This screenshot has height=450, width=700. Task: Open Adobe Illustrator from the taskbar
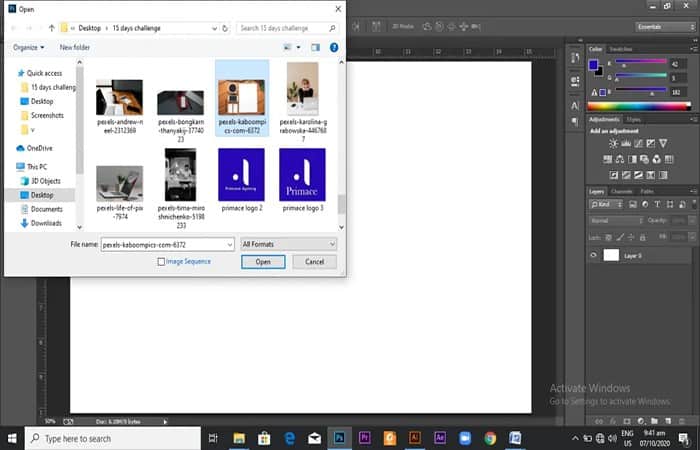coord(415,438)
